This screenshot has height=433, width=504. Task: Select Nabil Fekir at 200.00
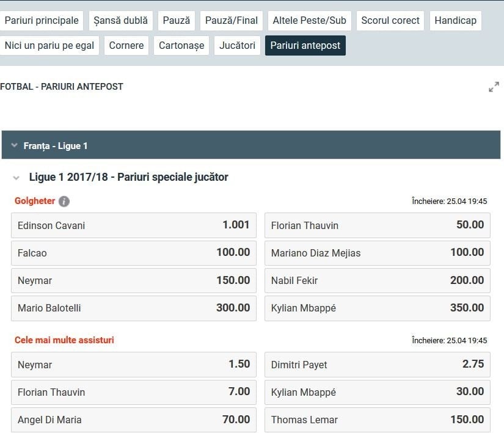[377, 280]
